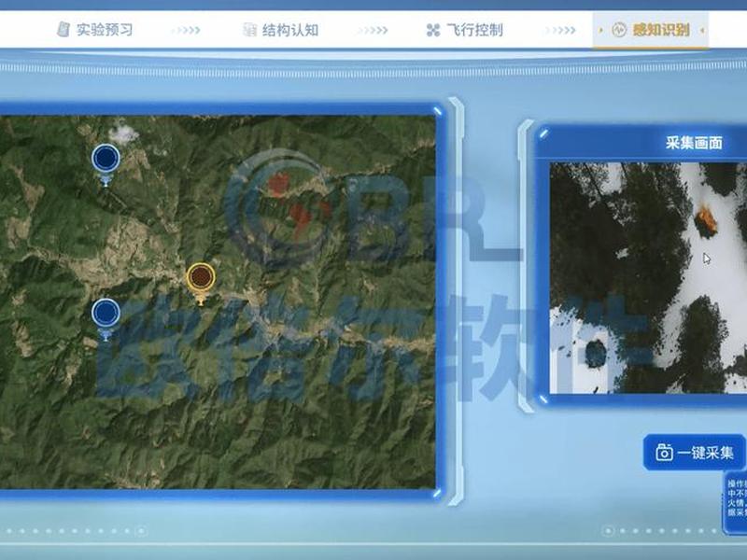Viewport: 747px width, 560px height.
Task: Go to the 飞行控制 tab
Action: [x=464, y=30]
